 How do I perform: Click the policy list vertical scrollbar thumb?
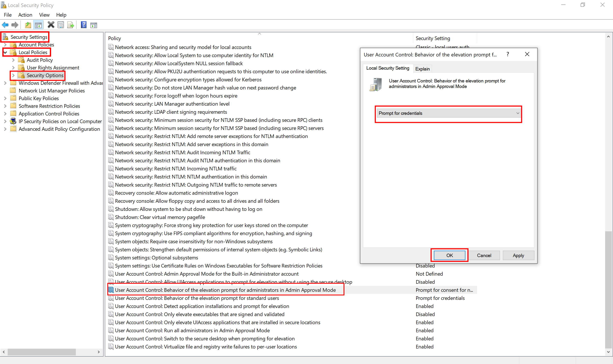(x=608, y=289)
